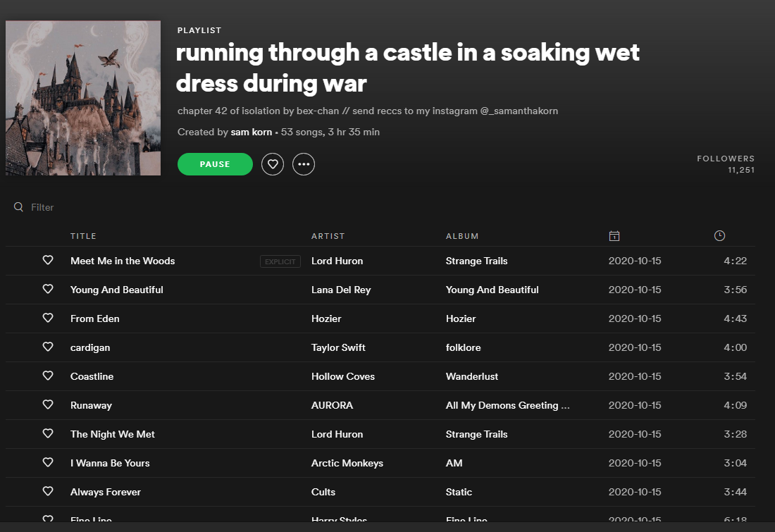Open album AM

(x=454, y=463)
